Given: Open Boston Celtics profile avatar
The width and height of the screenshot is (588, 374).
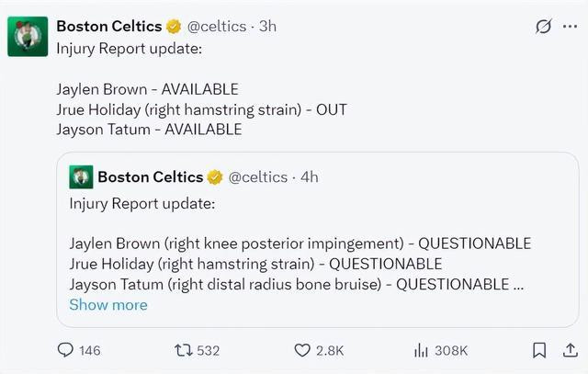Looking at the screenshot, I should point(28,37).
